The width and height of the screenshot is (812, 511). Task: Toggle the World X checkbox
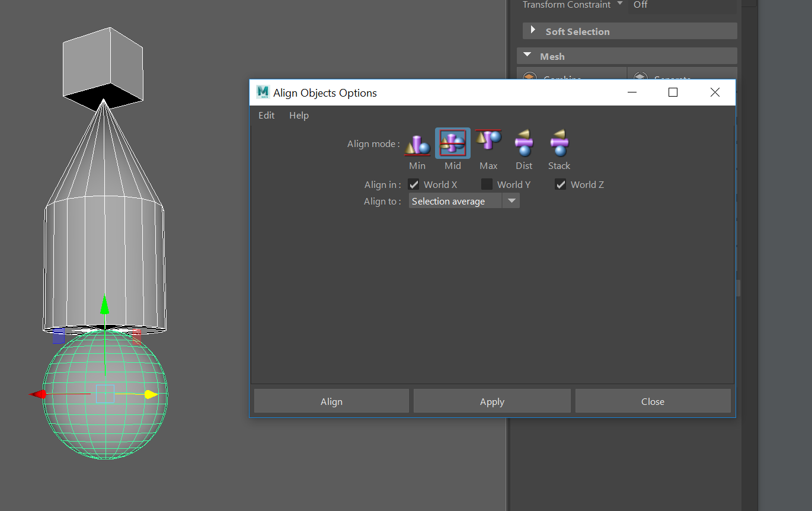414,184
